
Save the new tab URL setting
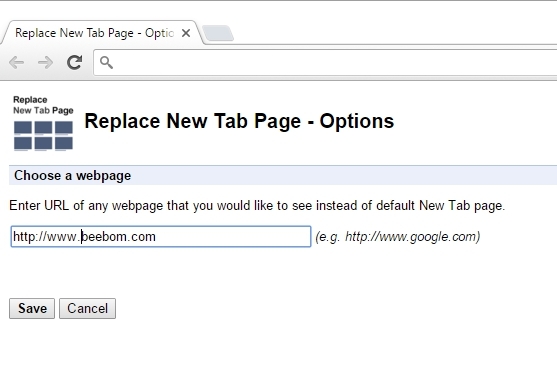(x=32, y=308)
